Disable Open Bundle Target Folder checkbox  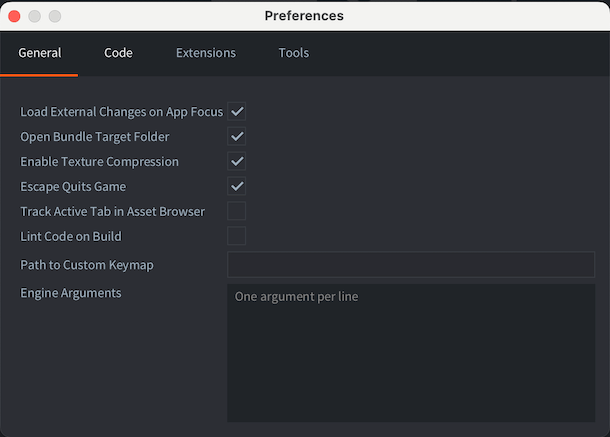pos(237,137)
